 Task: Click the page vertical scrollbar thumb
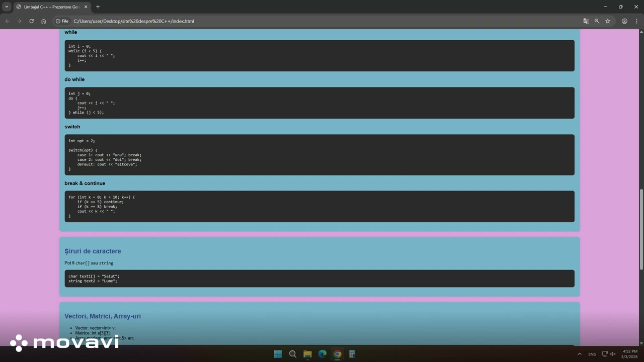(641, 230)
